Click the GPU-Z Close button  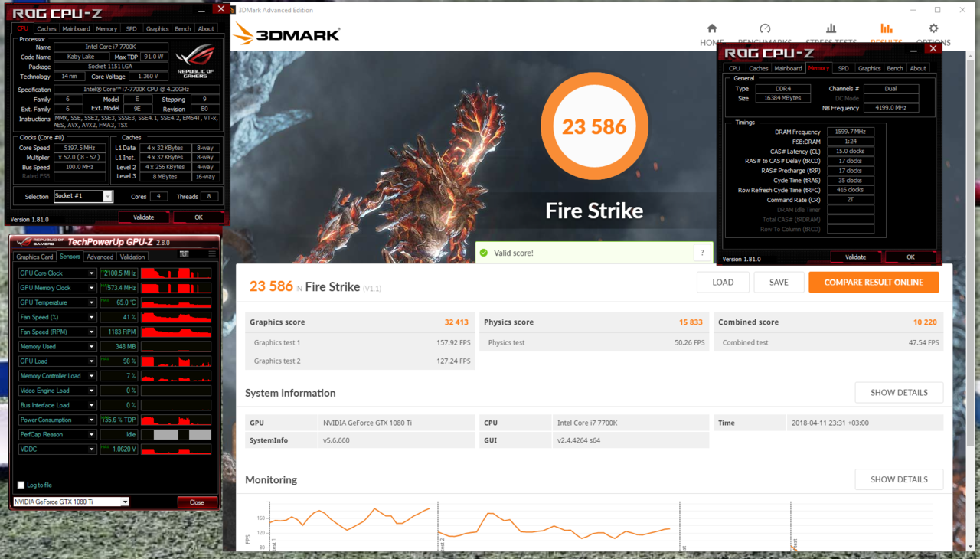point(197,502)
